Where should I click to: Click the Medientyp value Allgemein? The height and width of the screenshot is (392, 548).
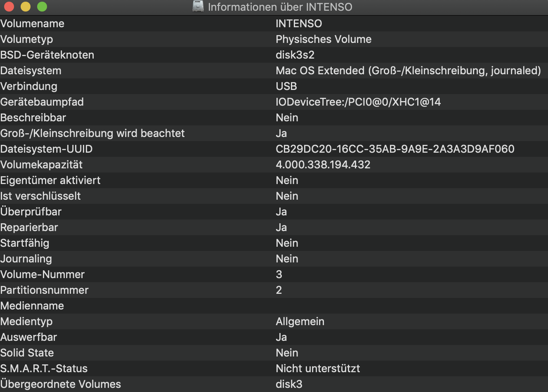tap(300, 321)
